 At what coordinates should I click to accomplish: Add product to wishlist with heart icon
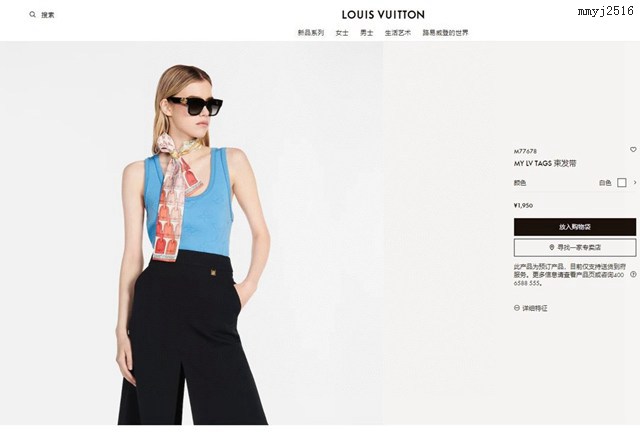(x=633, y=150)
